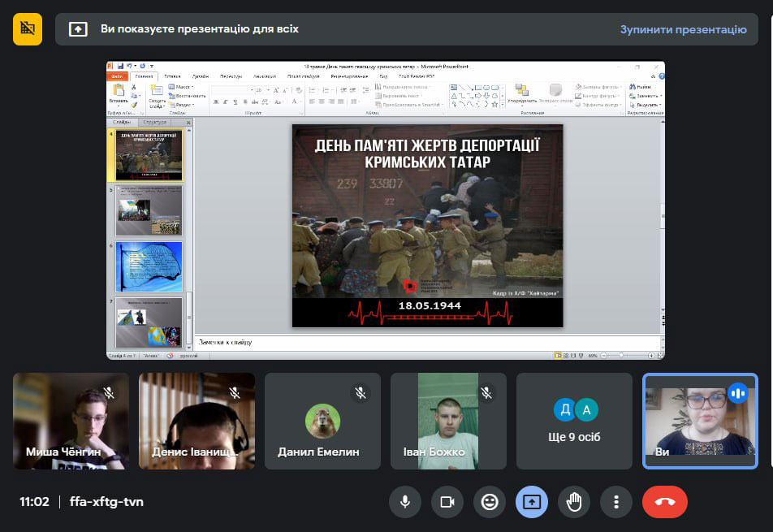Open the emoji reactions picker

tap(490, 502)
